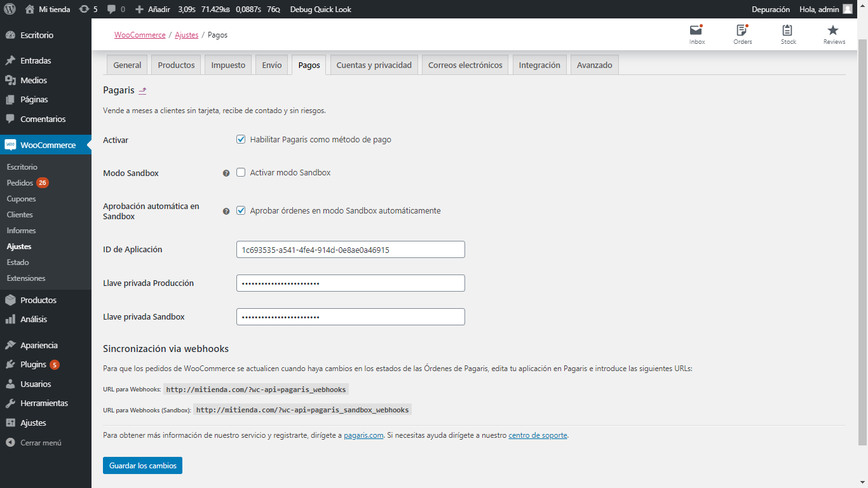
Task: Open the Depuración admin bar menu
Action: (770, 10)
